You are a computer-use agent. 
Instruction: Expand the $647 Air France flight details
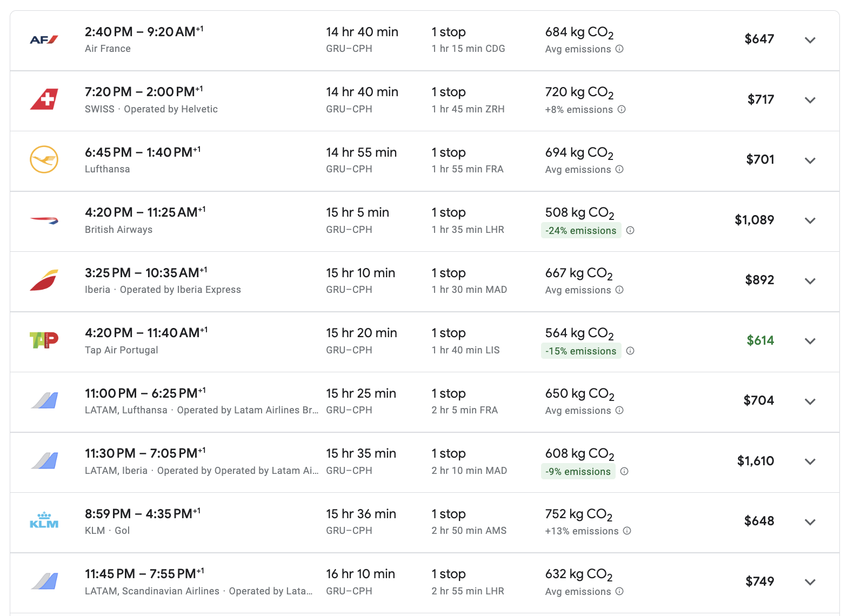(x=810, y=40)
